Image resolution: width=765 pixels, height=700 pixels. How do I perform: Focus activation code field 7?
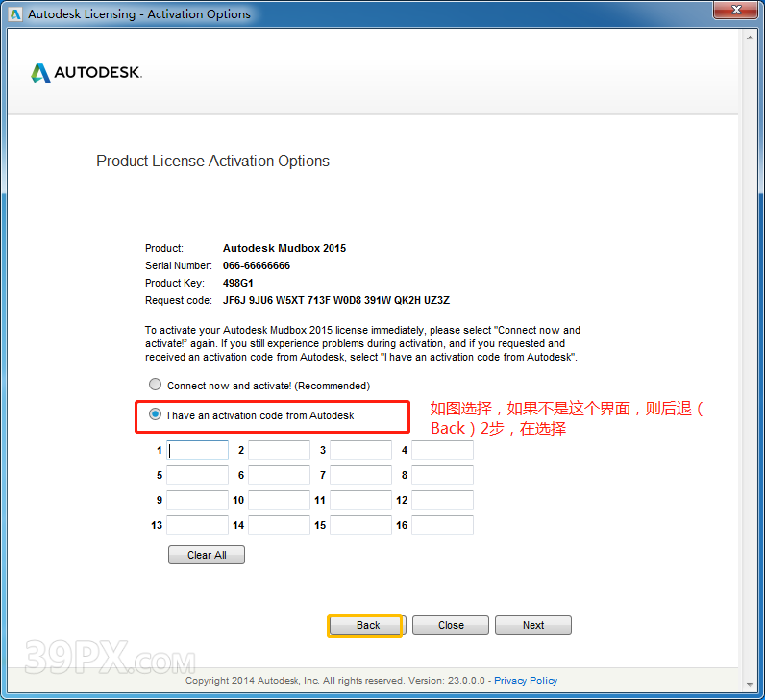pyautogui.click(x=360, y=475)
